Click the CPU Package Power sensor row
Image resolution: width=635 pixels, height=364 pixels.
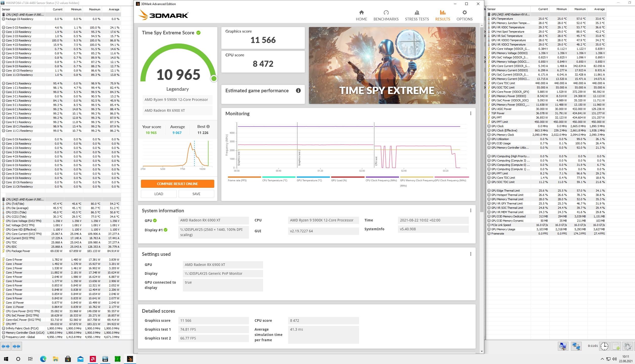tap(61, 251)
